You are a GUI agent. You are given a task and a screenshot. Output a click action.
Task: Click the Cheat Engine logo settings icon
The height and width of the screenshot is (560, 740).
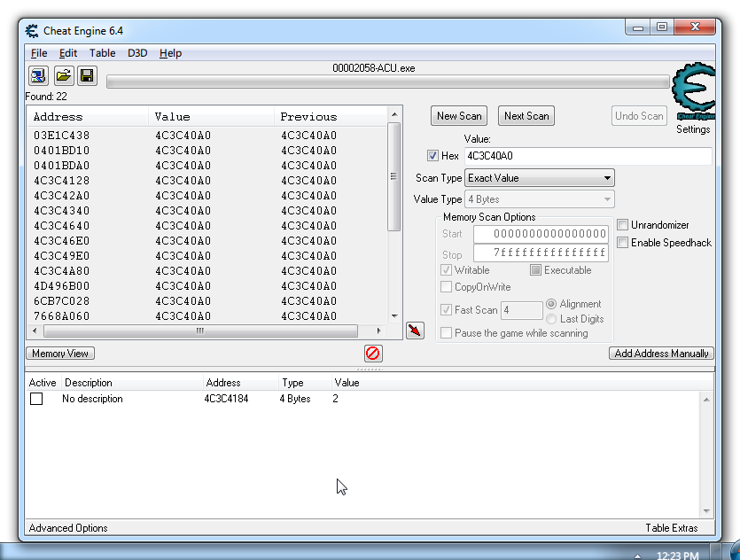click(693, 93)
